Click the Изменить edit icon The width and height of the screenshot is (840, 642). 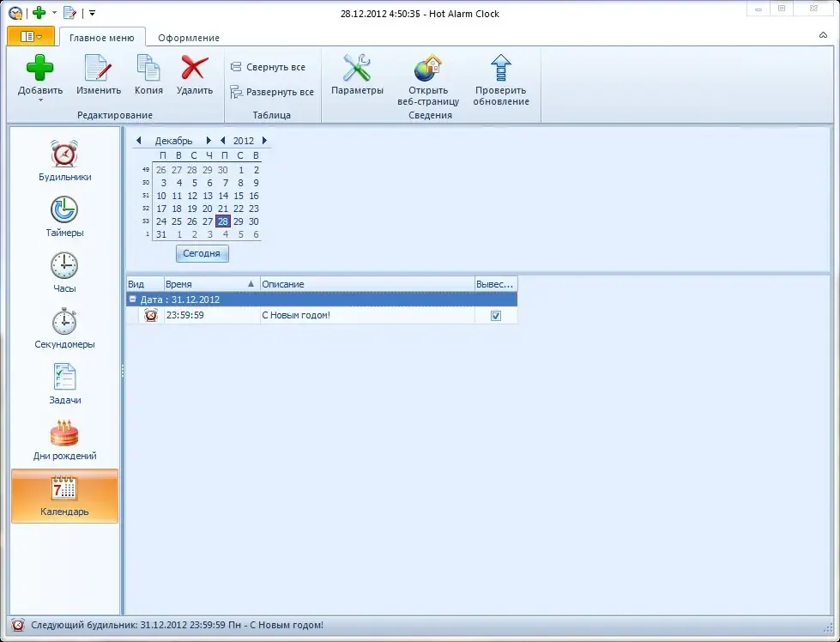point(98,68)
